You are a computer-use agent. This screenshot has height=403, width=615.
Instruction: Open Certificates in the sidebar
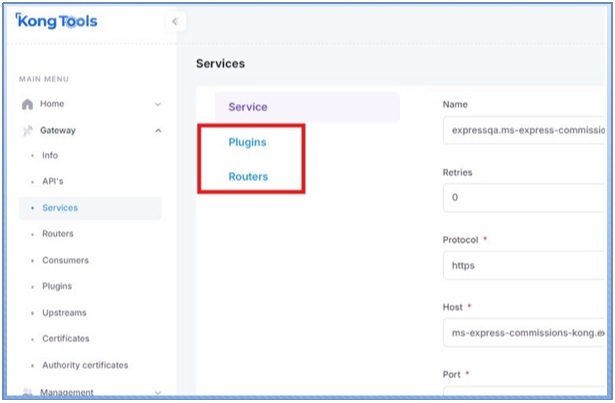pos(65,339)
